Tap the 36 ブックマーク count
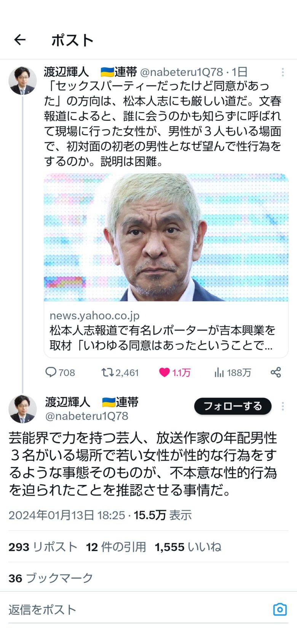This screenshot has height=644, width=297. pos(51,578)
